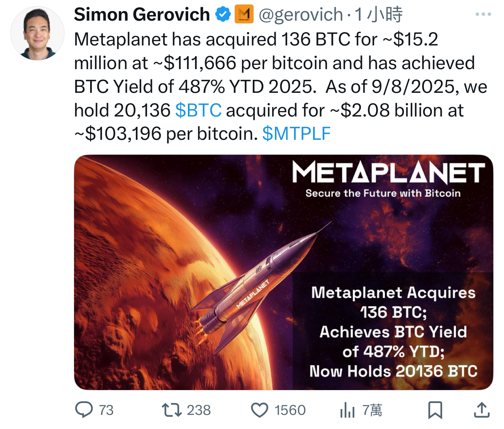504x429 pixels.
Task: Open the $MTPLF cashtag link
Action: [x=296, y=134]
